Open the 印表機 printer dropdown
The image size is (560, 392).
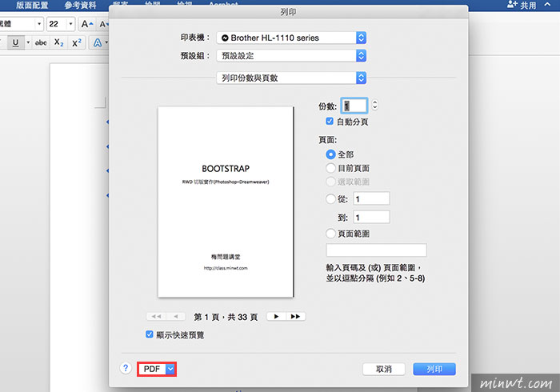[291, 38]
